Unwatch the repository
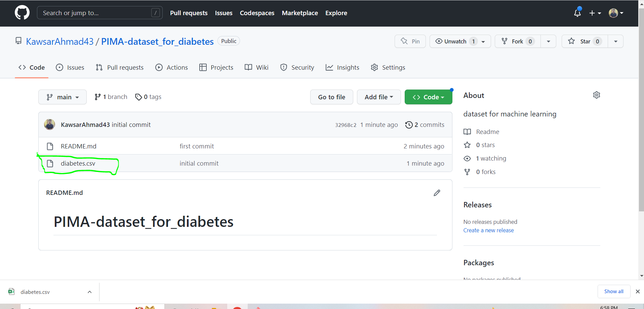Screen dimensions: 644x309 pyautogui.click(x=456, y=41)
